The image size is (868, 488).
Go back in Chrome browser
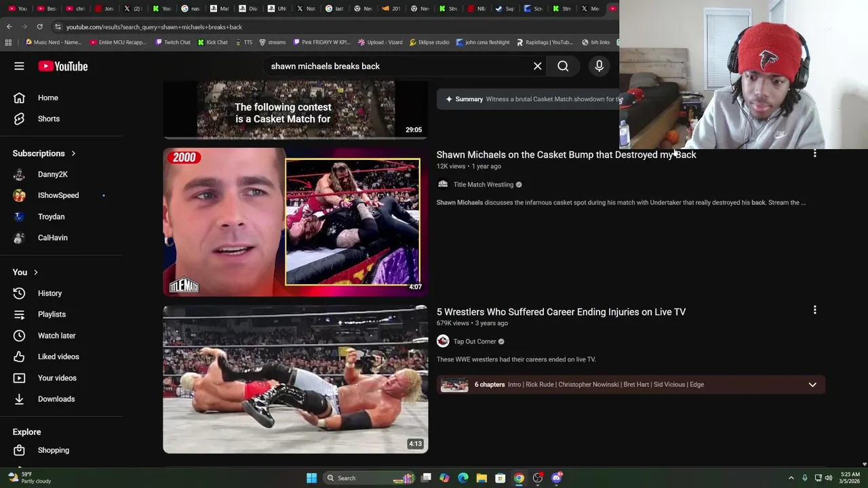[x=9, y=26]
